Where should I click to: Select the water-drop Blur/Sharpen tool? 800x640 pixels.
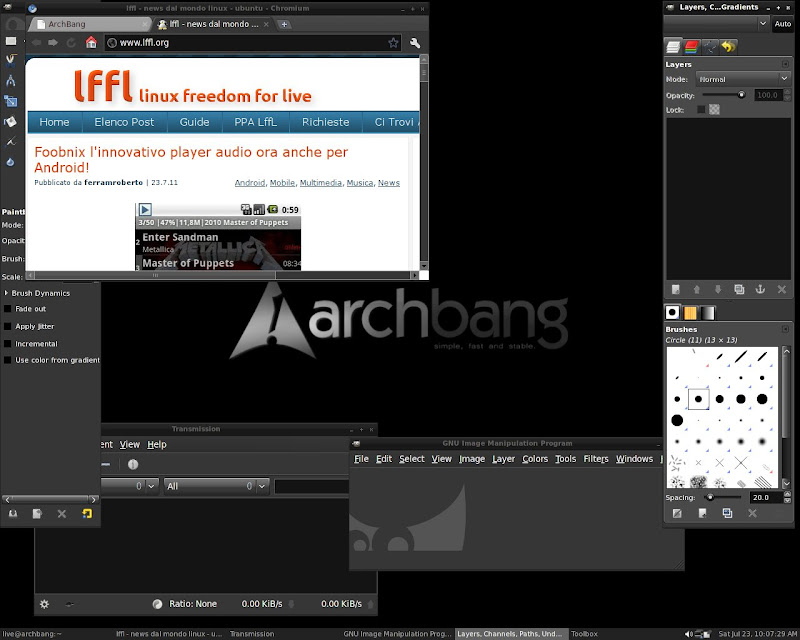11,162
